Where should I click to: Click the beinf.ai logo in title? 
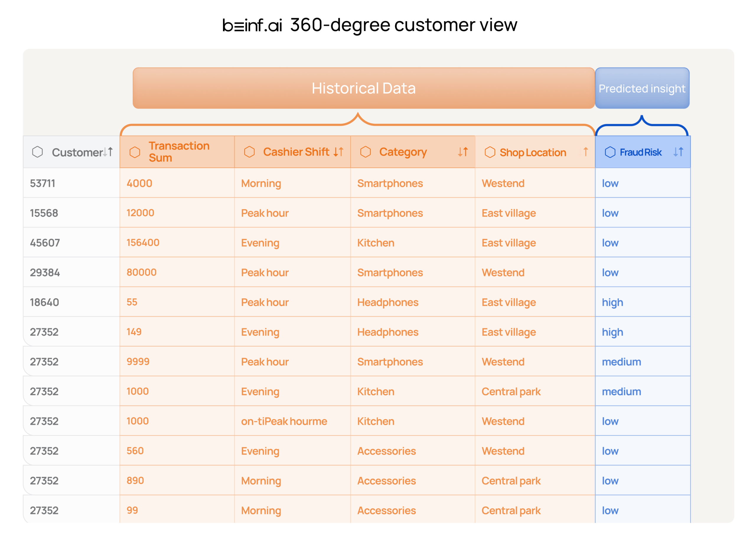click(252, 25)
